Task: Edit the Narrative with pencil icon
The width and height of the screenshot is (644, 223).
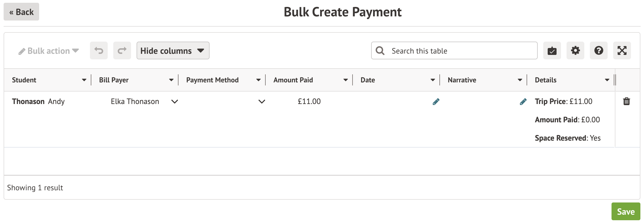Action: pos(523,102)
